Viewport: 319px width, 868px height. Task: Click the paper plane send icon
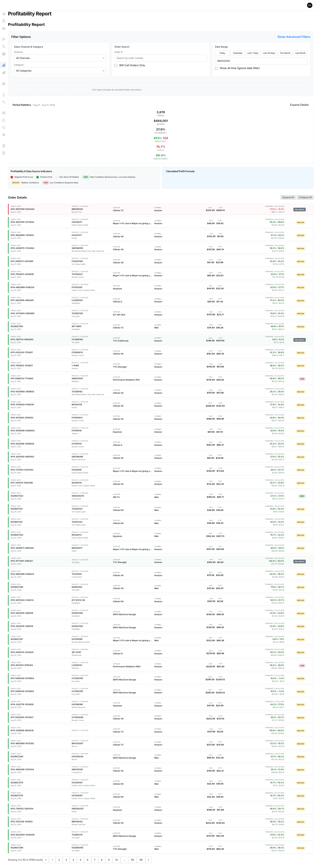click(4, 39)
